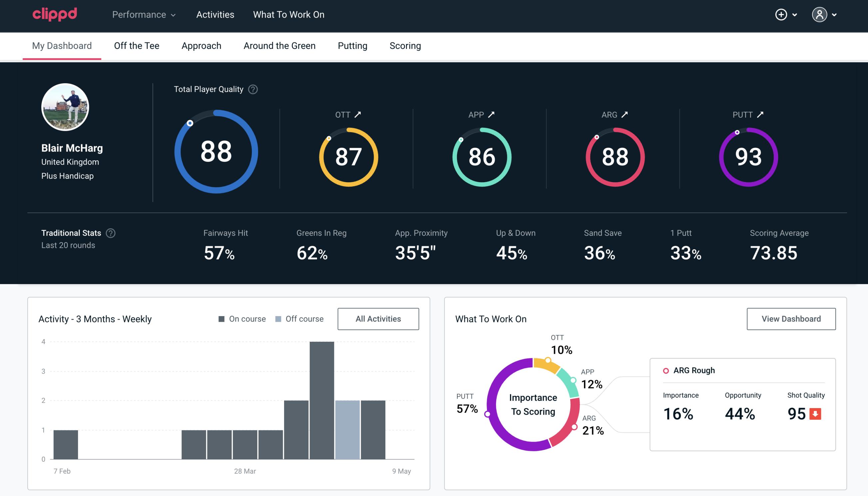Expand the OTT score trend arrow
Screen dimensions: 868x496
pyautogui.click(x=358, y=114)
